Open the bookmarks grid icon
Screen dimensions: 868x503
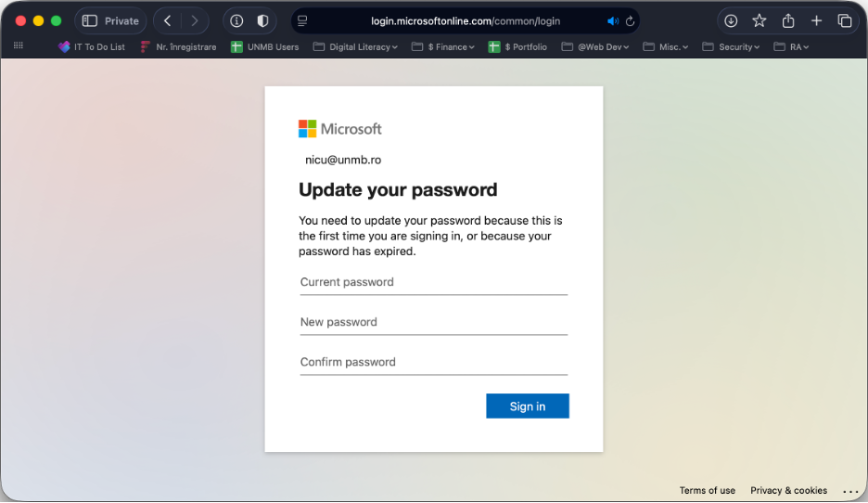pyautogui.click(x=19, y=46)
